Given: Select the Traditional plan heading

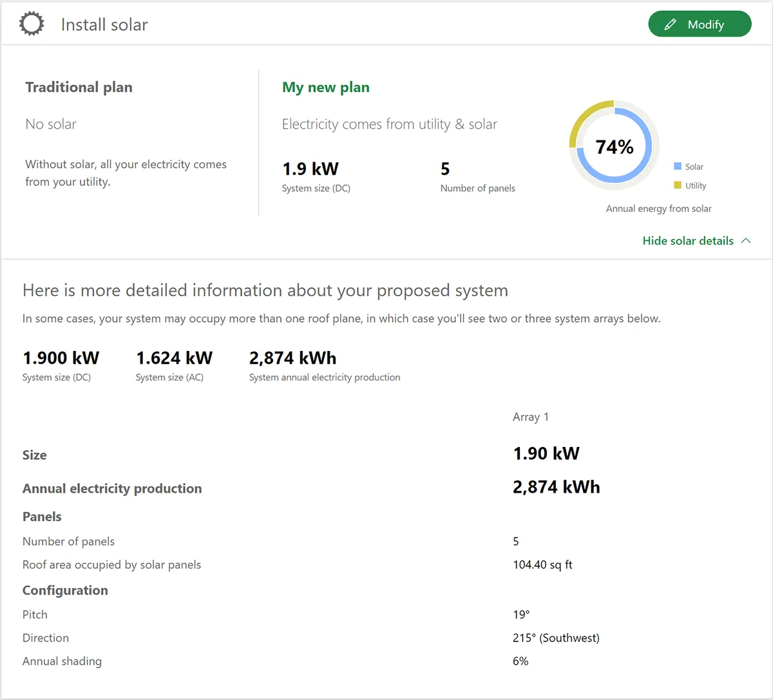Looking at the screenshot, I should point(79,88).
